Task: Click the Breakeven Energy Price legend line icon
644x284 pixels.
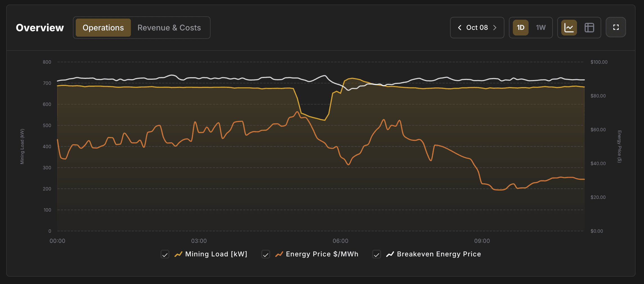Action: (x=390, y=254)
